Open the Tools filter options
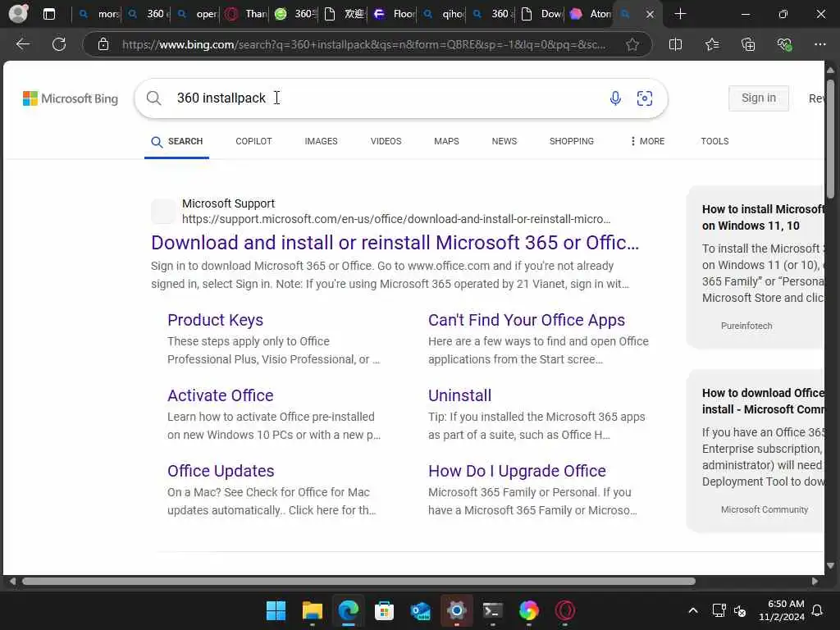 (714, 141)
